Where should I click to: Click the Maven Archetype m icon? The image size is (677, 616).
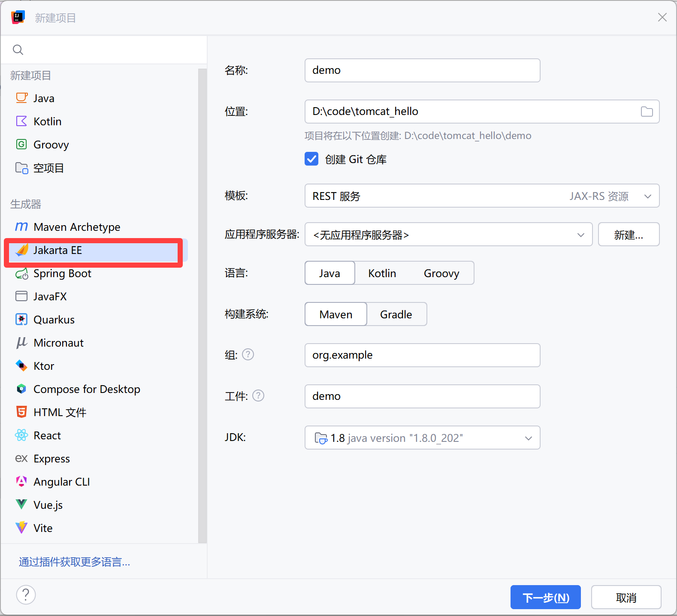click(x=21, y=226)
